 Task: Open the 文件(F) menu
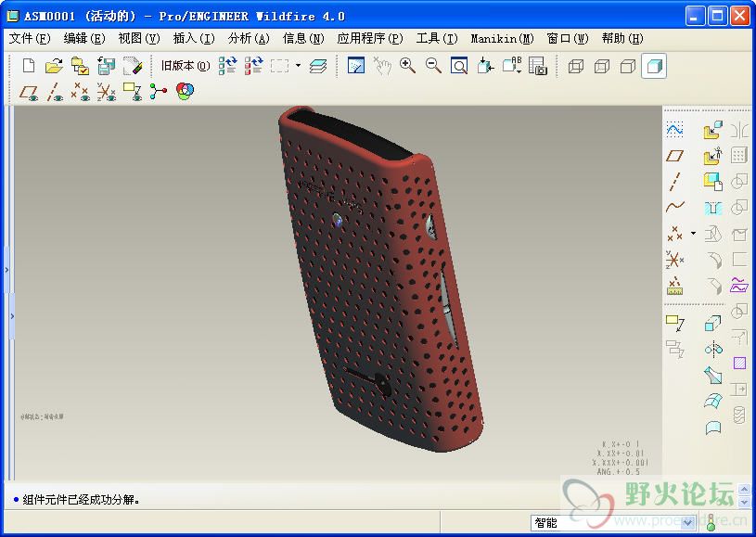point(30,38)
